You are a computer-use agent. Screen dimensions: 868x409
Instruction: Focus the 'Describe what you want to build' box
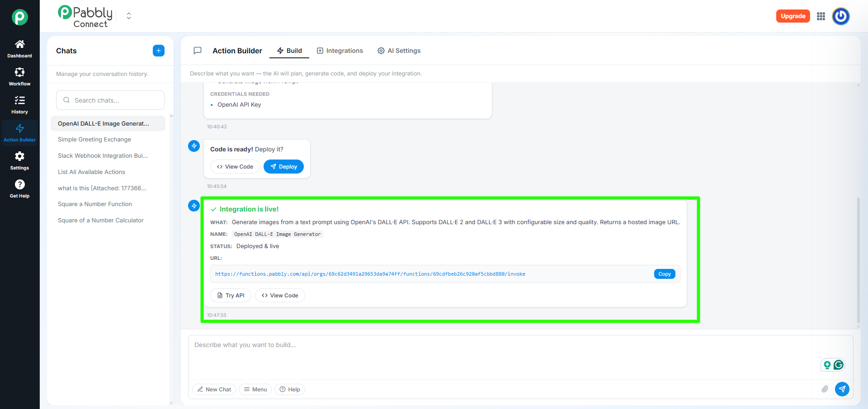point(521,357)
